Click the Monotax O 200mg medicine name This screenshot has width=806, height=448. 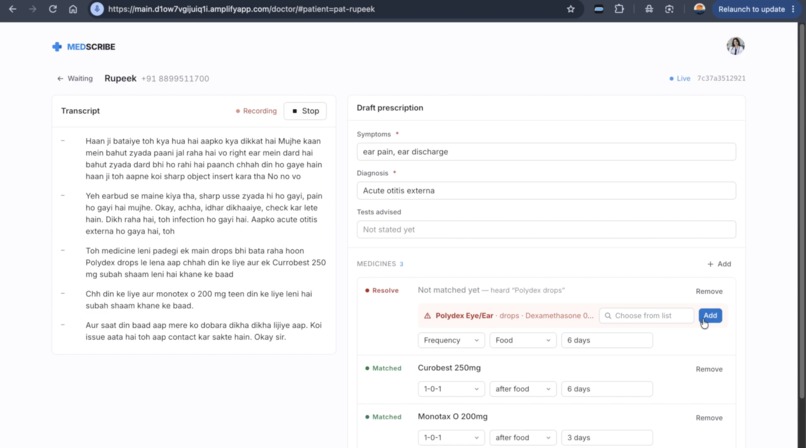tap(452, 417)
